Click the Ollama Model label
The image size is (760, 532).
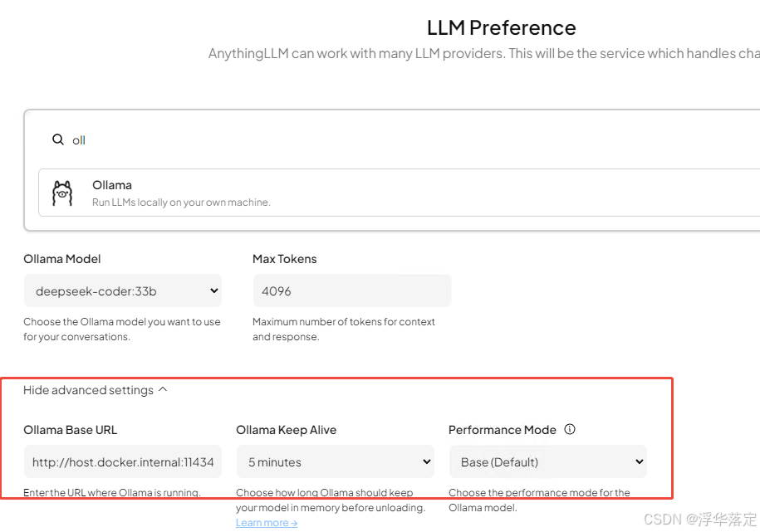pos(62,259)
